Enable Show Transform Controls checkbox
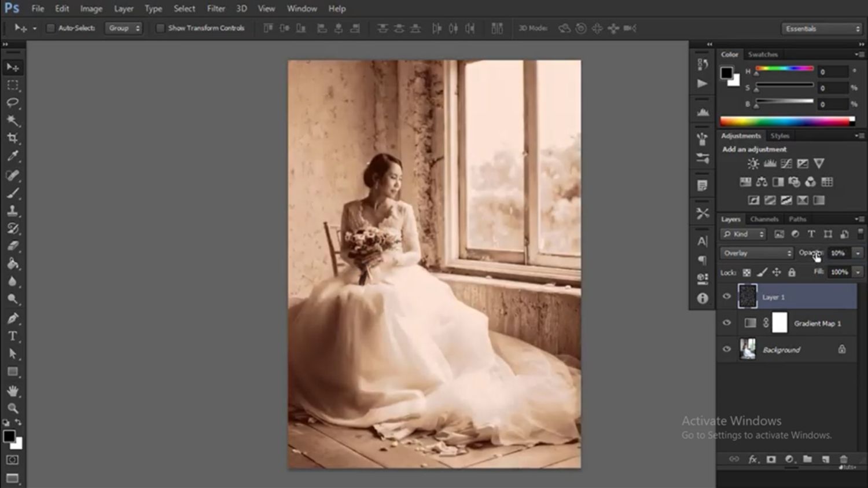This screenshot has height=488, width=868. [x=160, y=28]
